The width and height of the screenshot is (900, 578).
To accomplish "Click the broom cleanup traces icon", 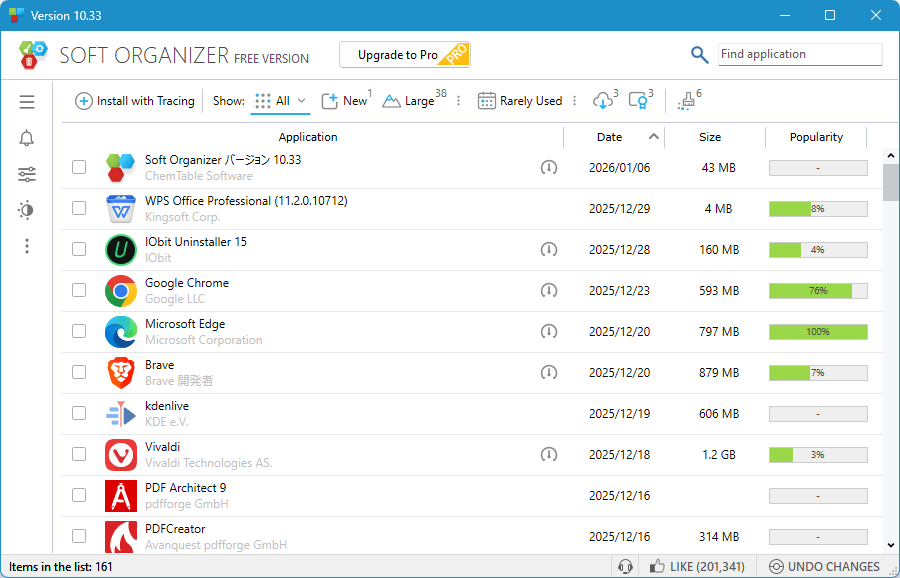I will 686,101.
